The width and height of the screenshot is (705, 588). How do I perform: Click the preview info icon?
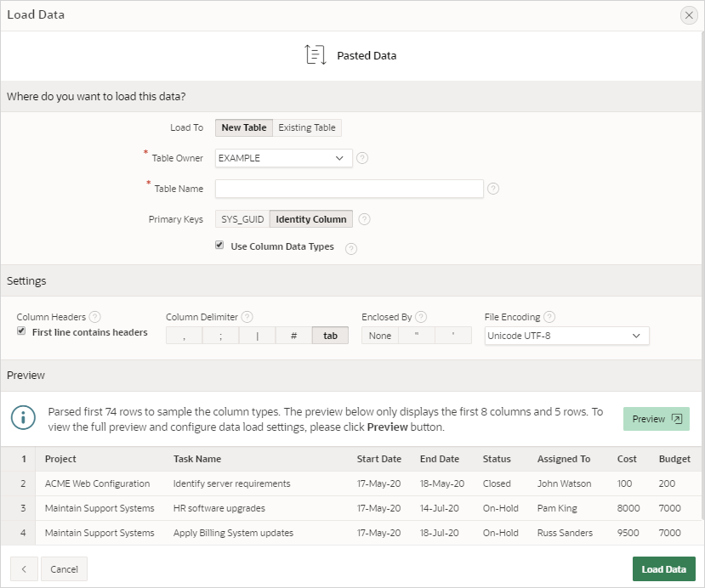(23, 418)
